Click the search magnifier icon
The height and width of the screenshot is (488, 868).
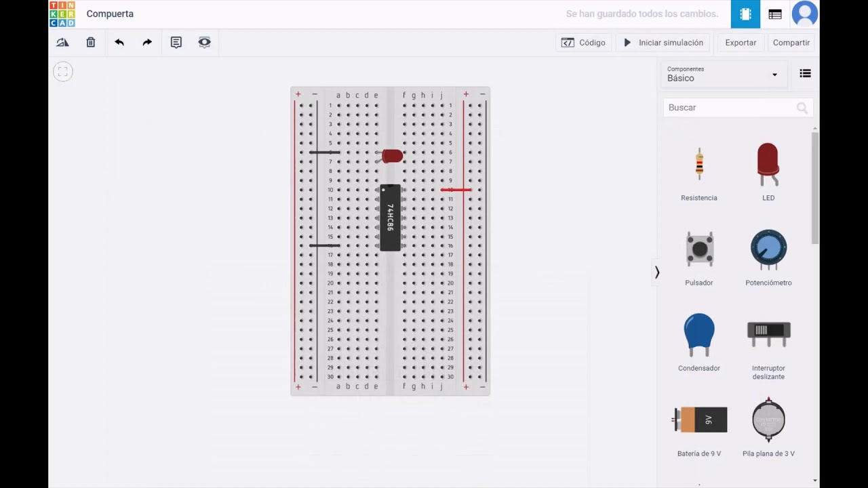pyautogui.click(x=802, y=108)
